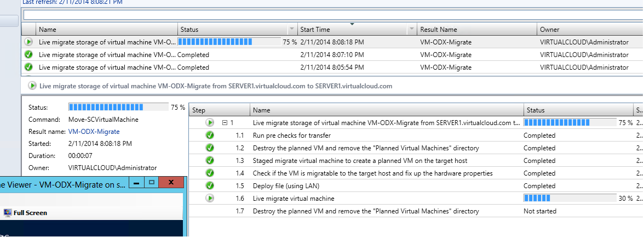
Task: Click viewer window title VM-ODX-Migrate
Action: (x=62, y=185)
